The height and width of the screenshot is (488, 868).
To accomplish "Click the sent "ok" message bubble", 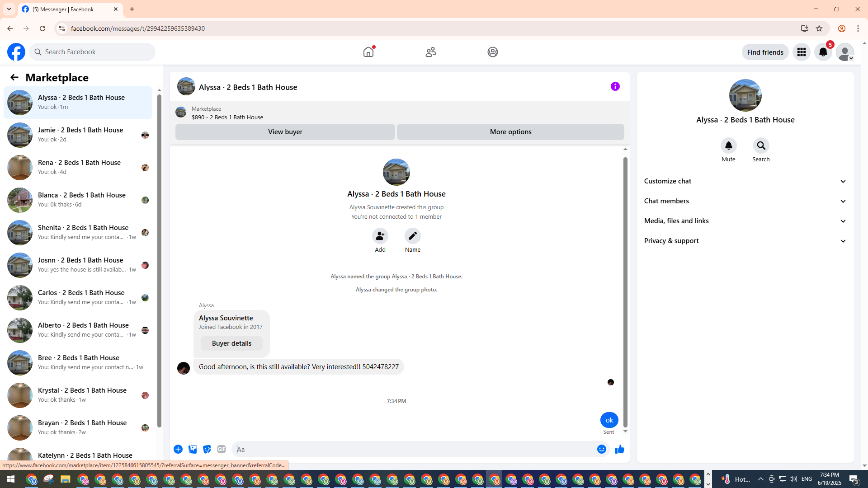I will click(x=609, y=420).
